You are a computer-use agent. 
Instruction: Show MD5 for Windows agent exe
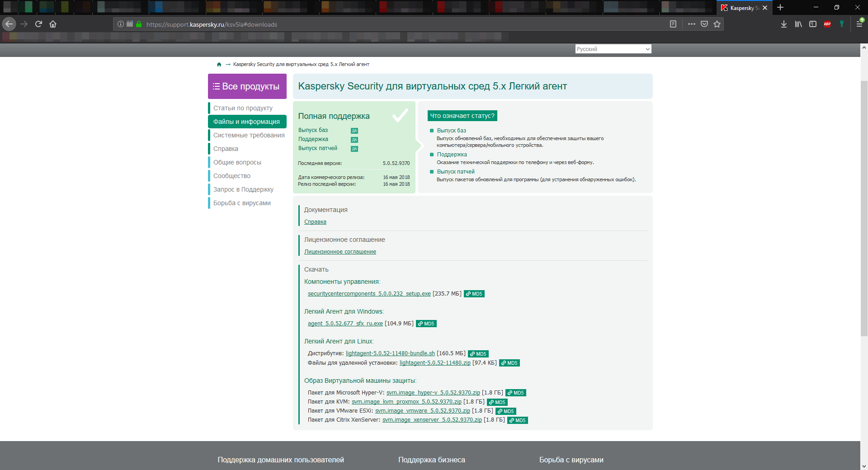pos(426,324)
